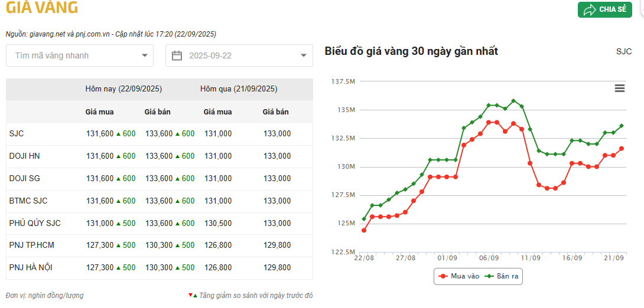
Task: Click last red circle point on chart
Action: (x=622, y=149)
